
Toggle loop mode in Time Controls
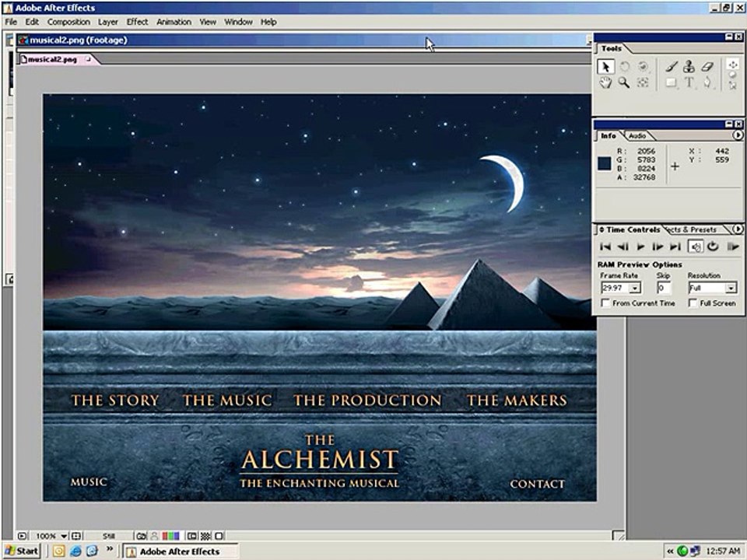tap(713, 247)
